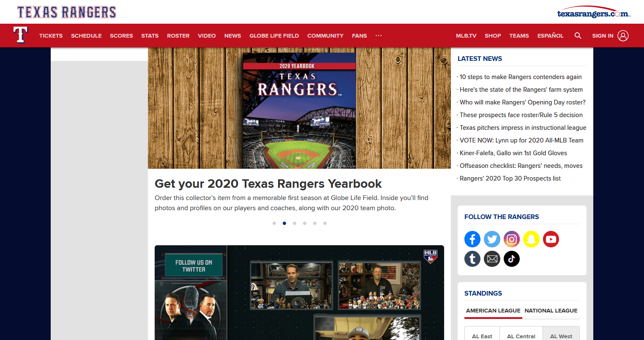Open the Globe Life Field menu item
644x340 pixels.
pos(274,36)
